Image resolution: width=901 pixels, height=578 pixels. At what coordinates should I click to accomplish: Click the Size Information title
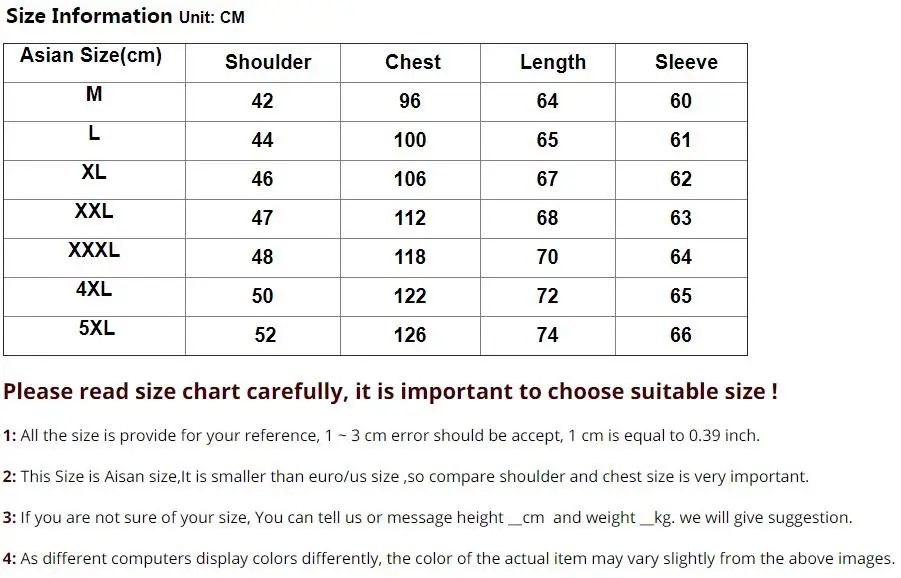[90, 16]
